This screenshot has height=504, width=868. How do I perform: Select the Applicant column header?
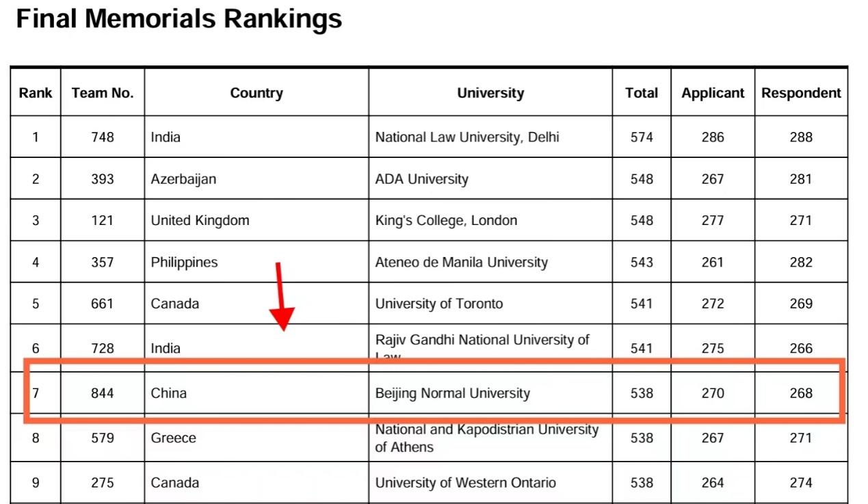pos(713,93)
